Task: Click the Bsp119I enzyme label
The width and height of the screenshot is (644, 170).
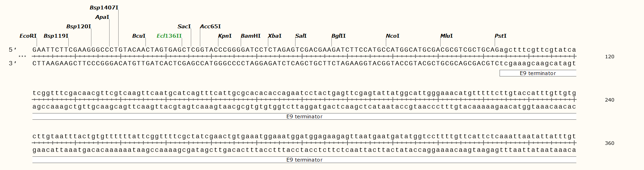Action: [x=56, y=36]
